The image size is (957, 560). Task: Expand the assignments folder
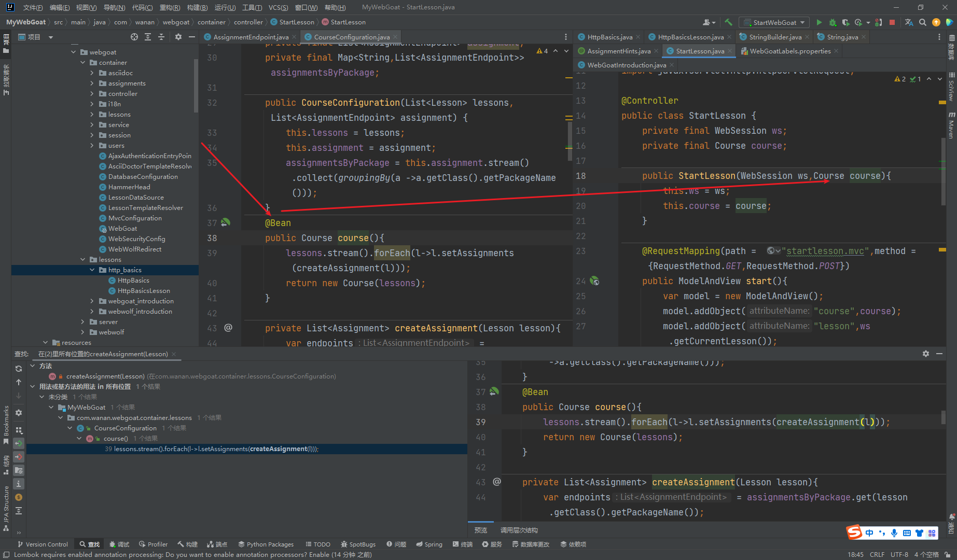92,83
